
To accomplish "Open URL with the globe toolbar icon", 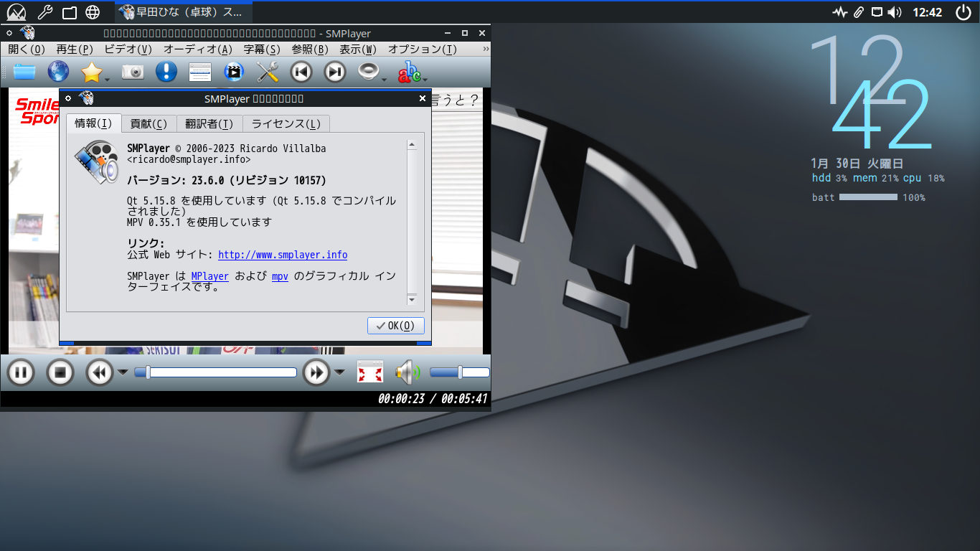I will pos(58,72).
